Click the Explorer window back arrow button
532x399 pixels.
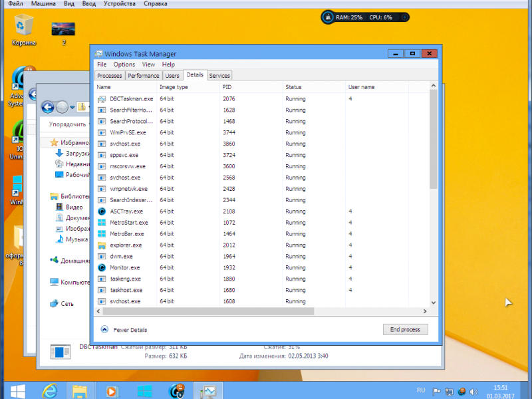click(47, 107)
